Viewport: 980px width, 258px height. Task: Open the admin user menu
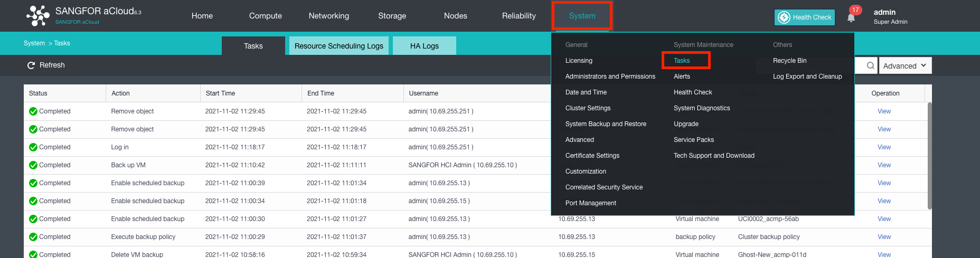coord(890,16)
